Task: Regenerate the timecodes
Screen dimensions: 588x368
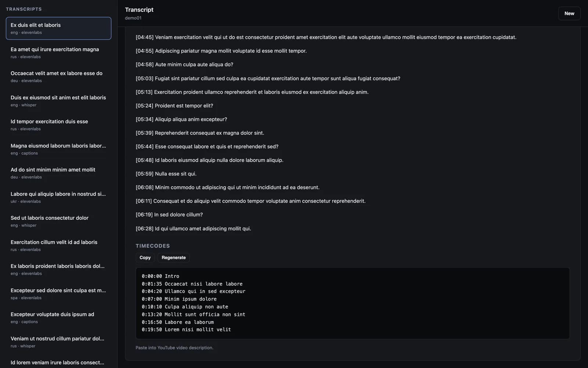Action: point(173,258)
